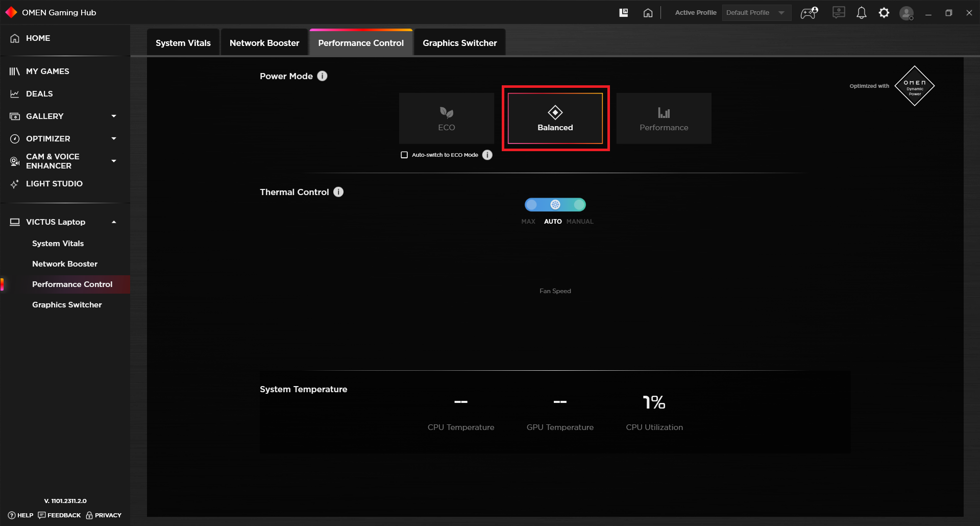Click the Privacy lock icon

tap(89, 515)
